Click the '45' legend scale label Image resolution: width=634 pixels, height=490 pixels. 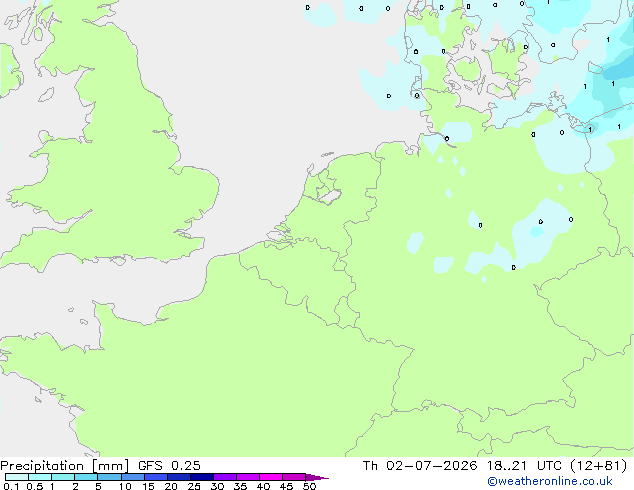(286, 486)
